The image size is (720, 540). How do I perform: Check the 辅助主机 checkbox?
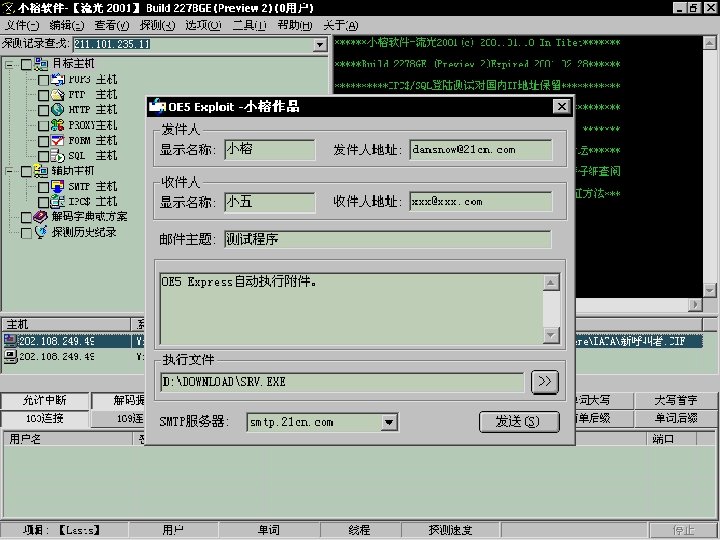(x=27, y=172)
